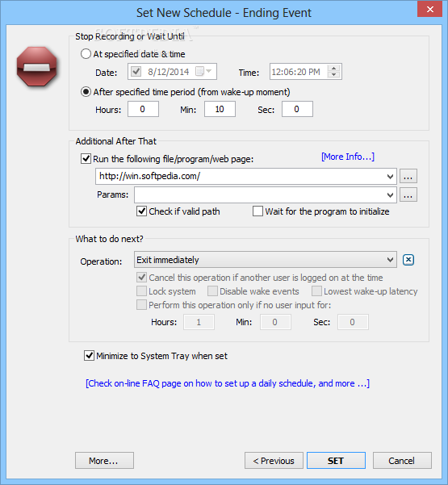Increase time with the spinner up arrow
The height and width of the screenshot is (485, 448).
point(334,69)
